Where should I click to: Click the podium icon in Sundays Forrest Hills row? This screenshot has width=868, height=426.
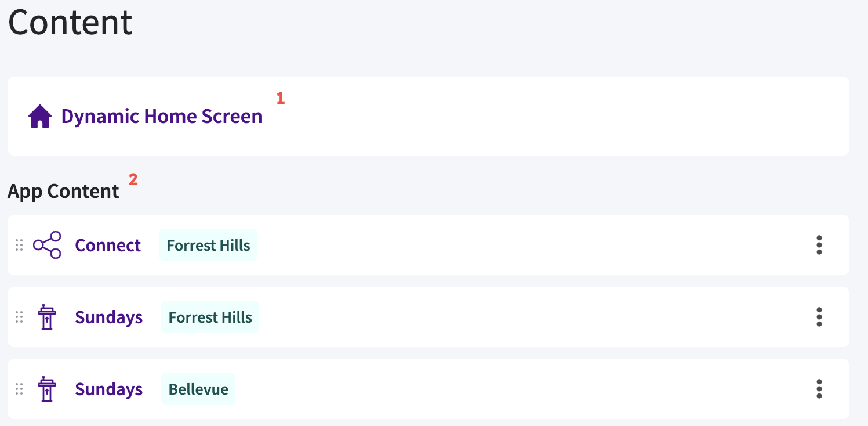(x=47, y=317)
